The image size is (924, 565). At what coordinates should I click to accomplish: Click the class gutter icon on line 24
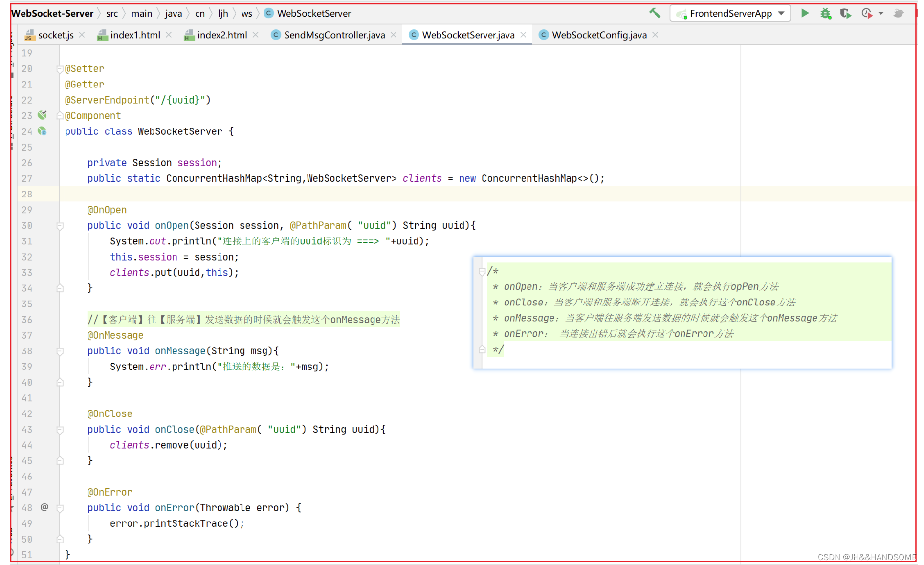tap(43, 131)
